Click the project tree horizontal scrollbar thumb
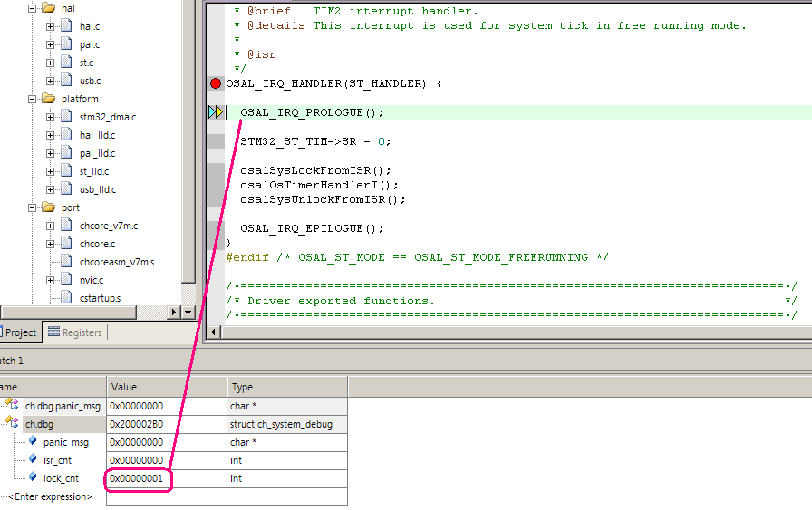This screenshot has height=510, width=812. (x=68, y=313)
